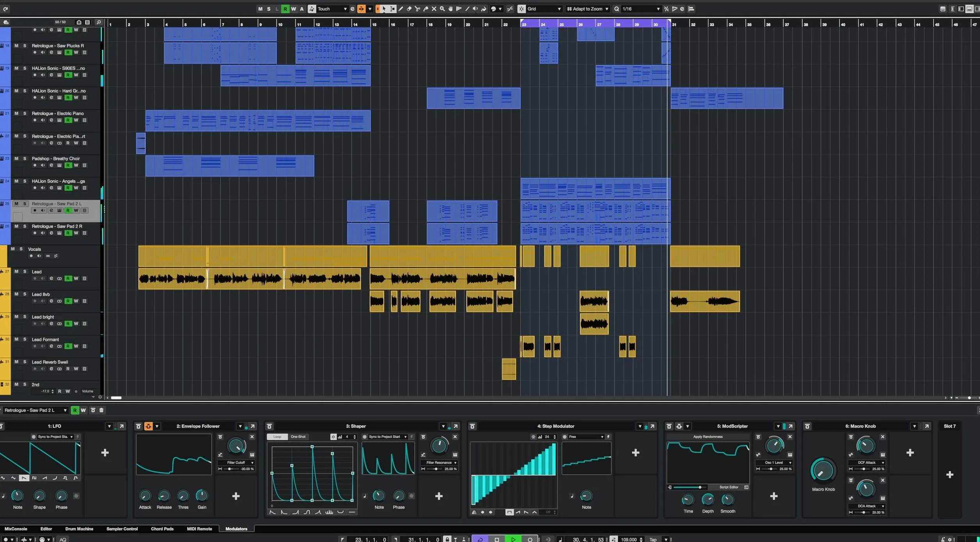Open Retrologue - Saw Pad 2 L track selector dropdown
Viewport: 980px width, 542px height.
pyautogui.click(x=35, y=410)
